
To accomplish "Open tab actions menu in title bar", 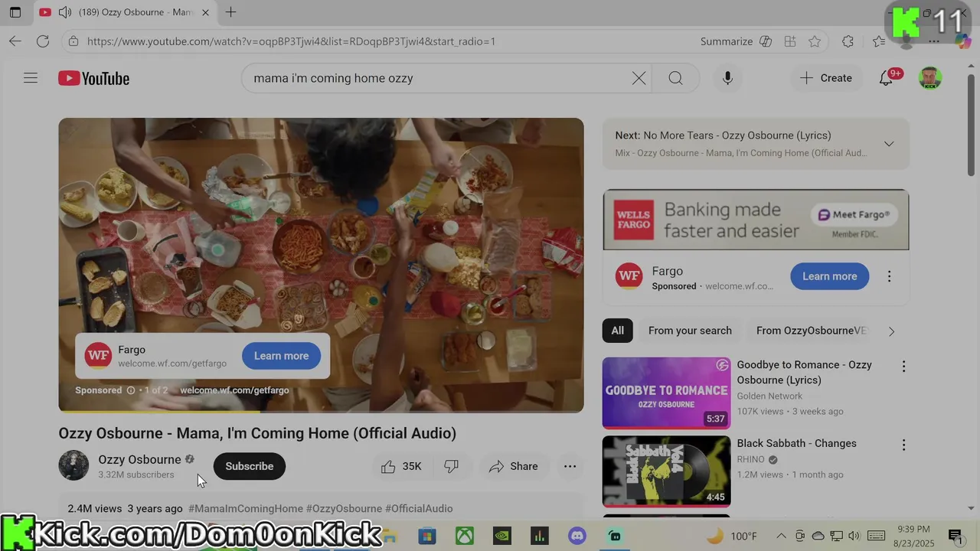I will point(15,12).
